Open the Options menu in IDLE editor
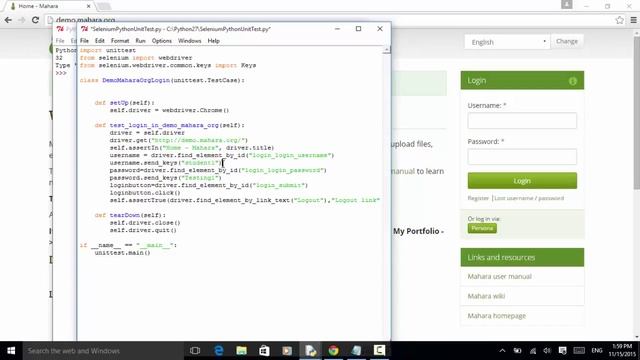Image resolution: width=640 pixels, height=360 pixels. [162, 41]
